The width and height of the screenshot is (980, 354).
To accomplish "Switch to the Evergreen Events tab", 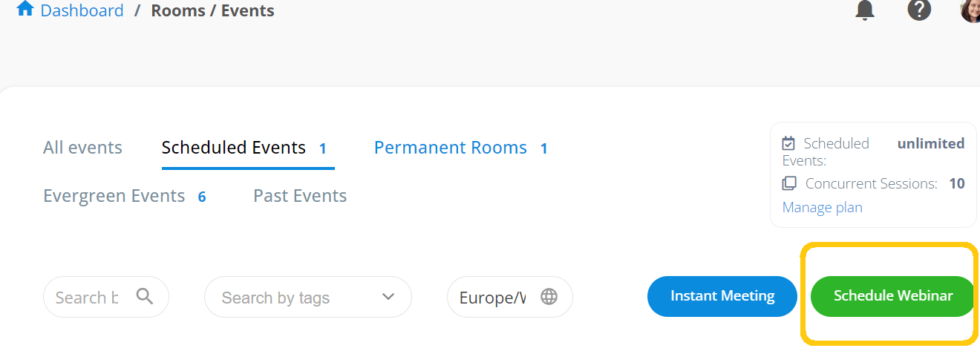I will [x=114, y=196].
